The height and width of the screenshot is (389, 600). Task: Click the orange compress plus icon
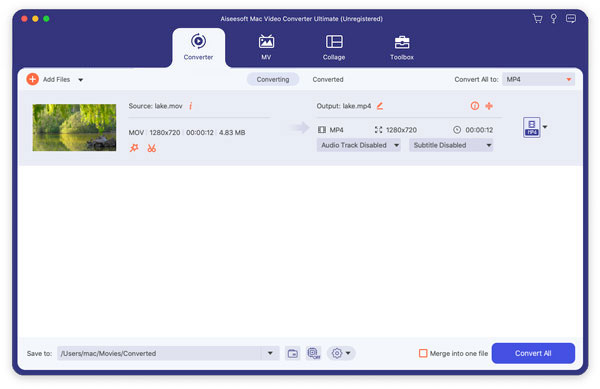(489, 106)
